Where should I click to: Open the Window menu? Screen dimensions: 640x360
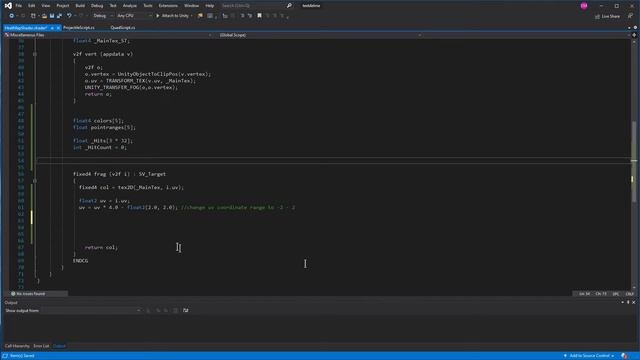pyautogui.click(x=191, y=6)
